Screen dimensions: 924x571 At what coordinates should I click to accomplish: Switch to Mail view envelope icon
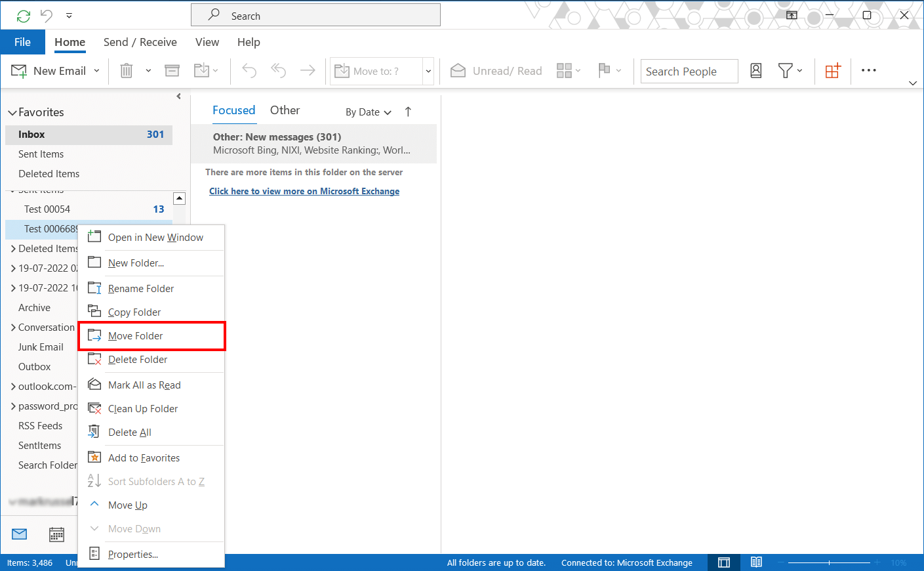point(20,534)
